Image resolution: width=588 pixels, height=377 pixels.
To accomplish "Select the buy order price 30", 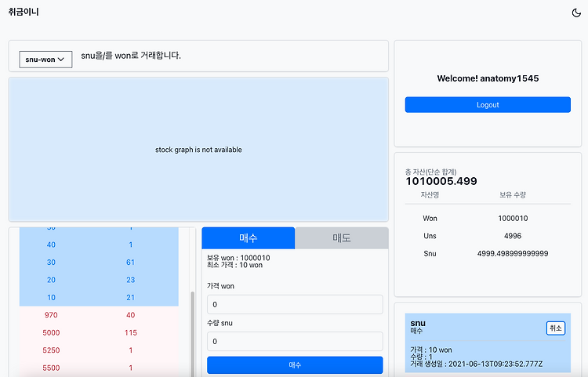I will tap(51, 263).
